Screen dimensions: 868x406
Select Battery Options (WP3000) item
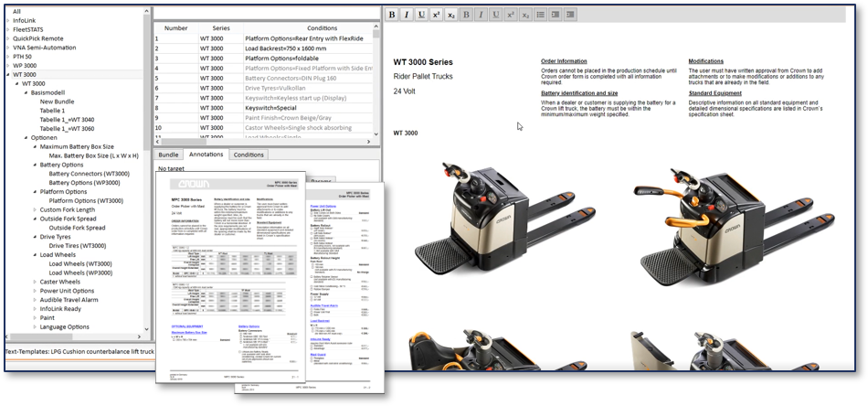click(x=84, y=183)
